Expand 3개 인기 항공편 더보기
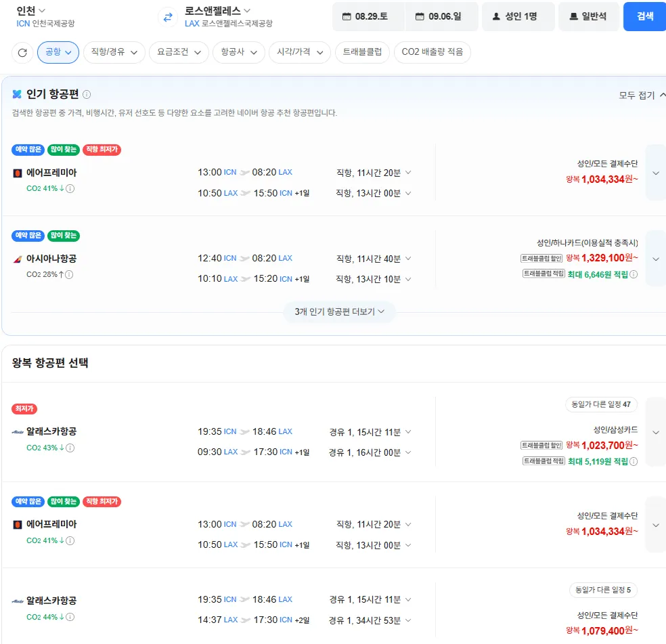Image resolution: width=666 pixels, height=644 pixels. [339, 312]
